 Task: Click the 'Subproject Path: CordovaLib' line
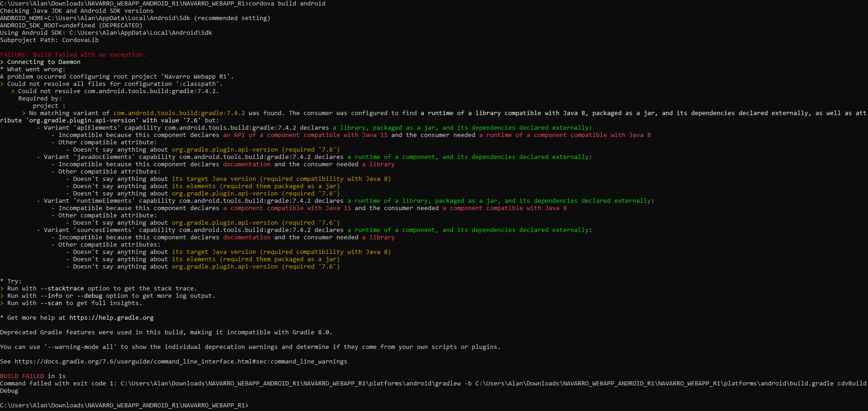tap(49, 40)
